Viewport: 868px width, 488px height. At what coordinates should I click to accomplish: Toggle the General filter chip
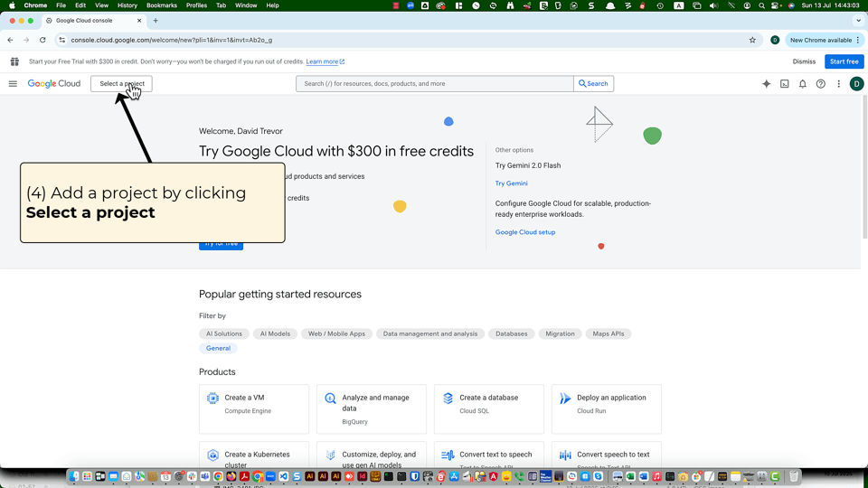coord(218,348)
